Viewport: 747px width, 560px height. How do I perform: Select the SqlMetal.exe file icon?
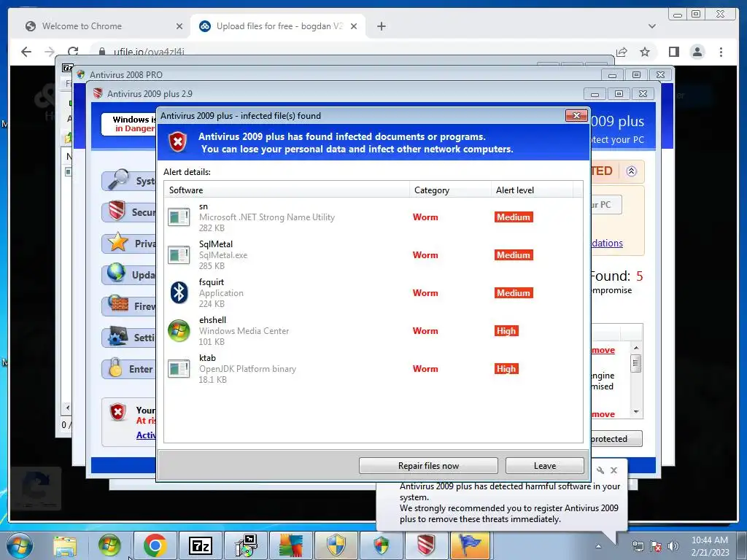[179, 254]
